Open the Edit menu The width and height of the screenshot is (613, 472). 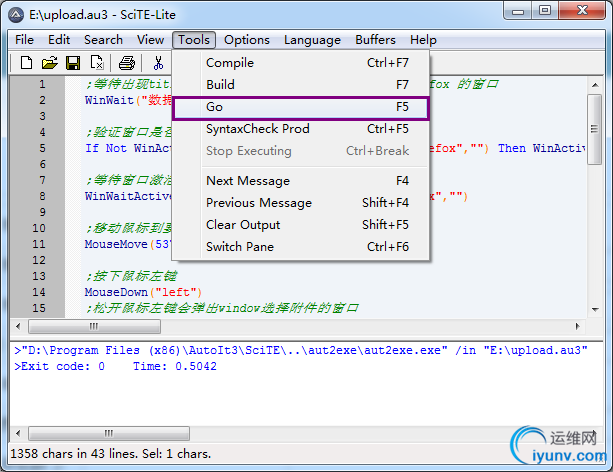(x=59, y=40)
